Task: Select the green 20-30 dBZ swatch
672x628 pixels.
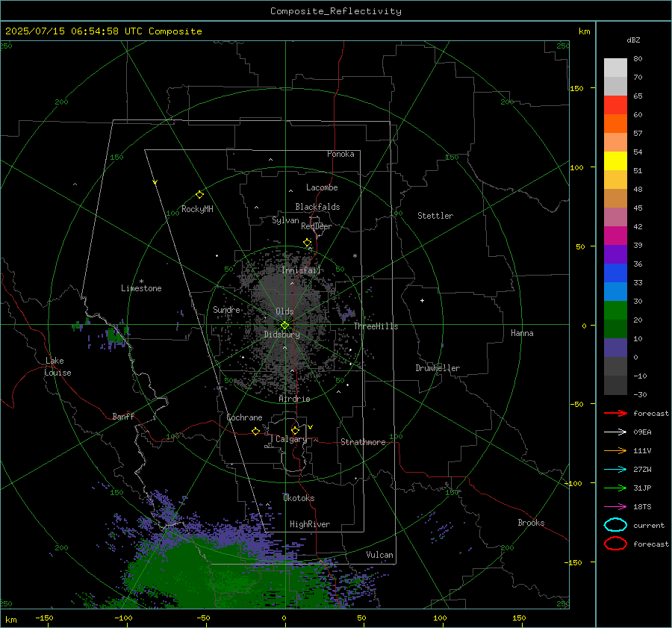Action: point(615,311)
